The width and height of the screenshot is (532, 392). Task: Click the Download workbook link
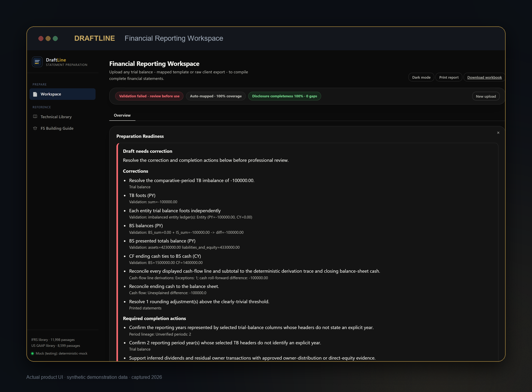pos(484,77)
